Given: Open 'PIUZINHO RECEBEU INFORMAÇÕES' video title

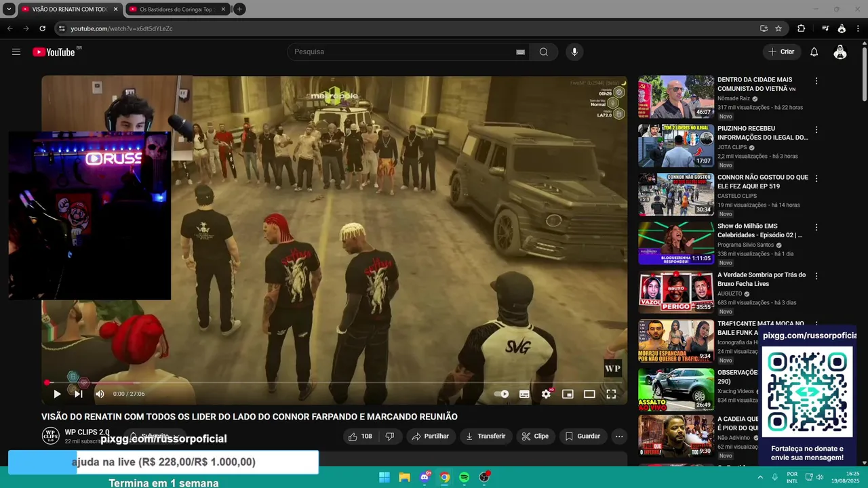Looking at the screenshot, I should pyautogui.click(x=763, y=133).
